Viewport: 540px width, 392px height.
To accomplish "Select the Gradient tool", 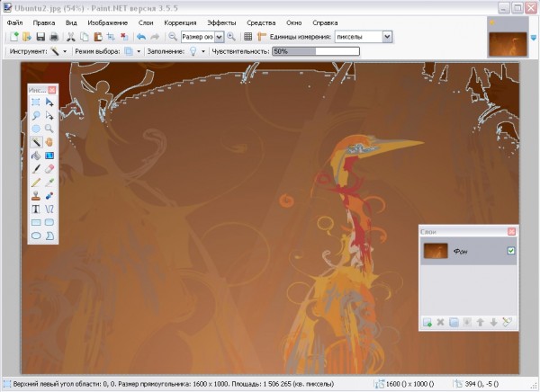I will [x=49, y=156].
